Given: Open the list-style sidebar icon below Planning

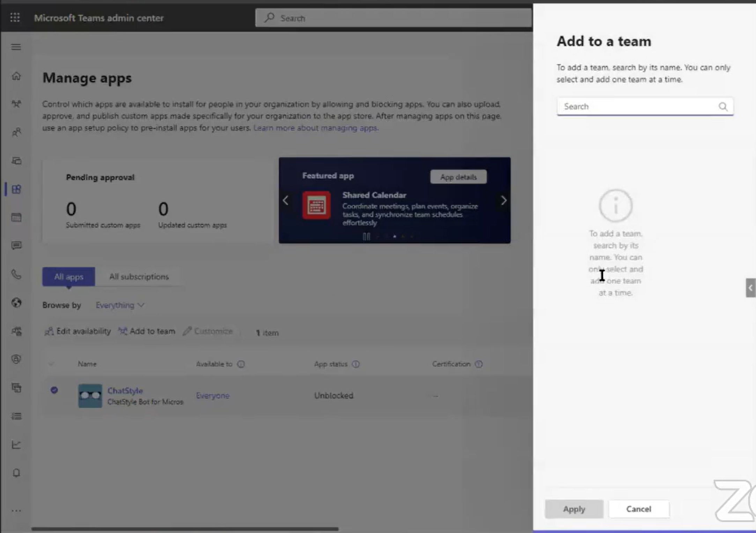Looking at the screenshot, I should pos(16,416).
